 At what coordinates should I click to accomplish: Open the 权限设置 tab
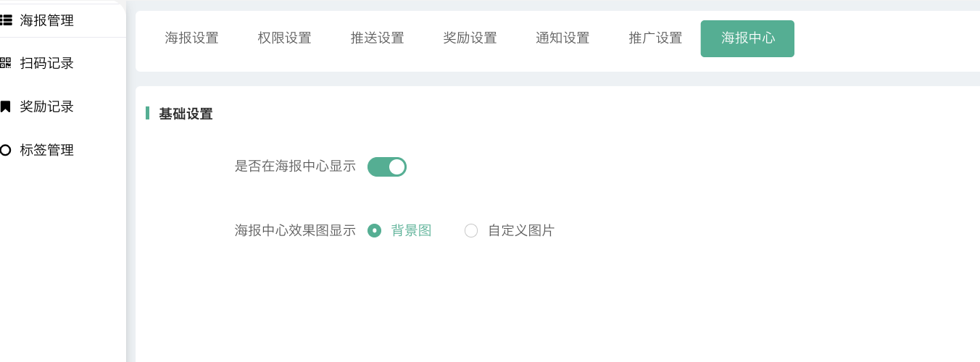pos(285,38)
